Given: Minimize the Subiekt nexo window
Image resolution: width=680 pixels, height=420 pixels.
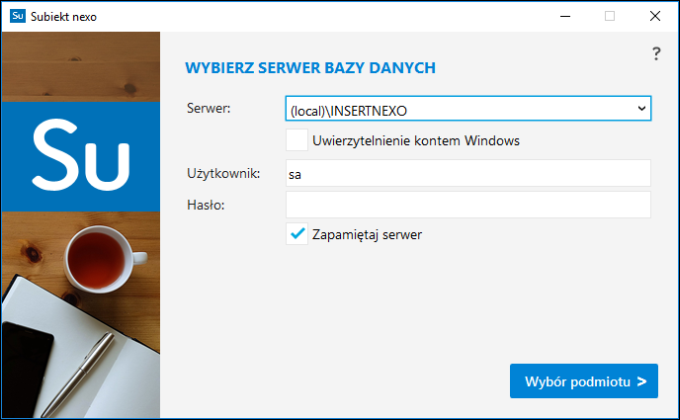Looking at the screenshot, I should (565, 16).
